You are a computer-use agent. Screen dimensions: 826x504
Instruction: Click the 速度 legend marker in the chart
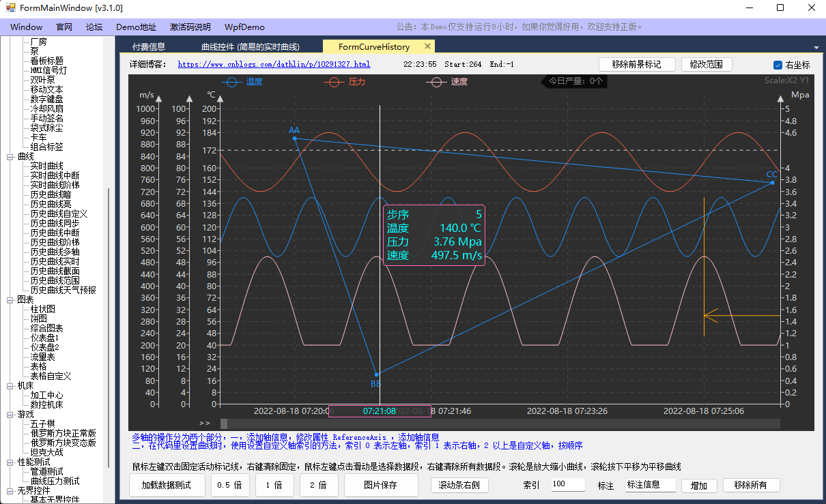[x=437, y=82]
